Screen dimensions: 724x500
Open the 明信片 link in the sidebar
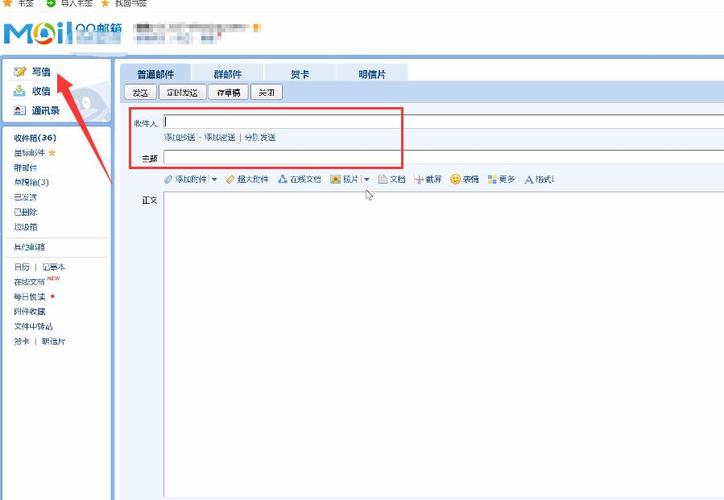(x=54, y=341)
